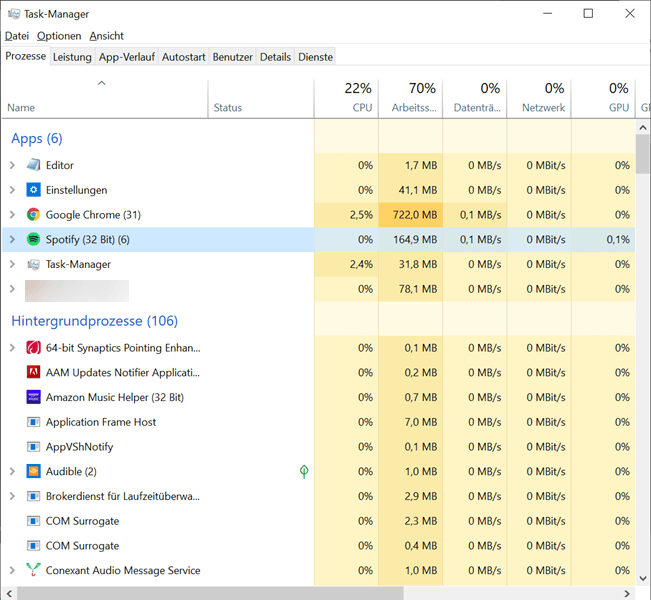Expand Brokerdienst für Laufzeitüberwa... row
Screen dimensions: 651x600
pyautogui.click(x=12, y=496)
